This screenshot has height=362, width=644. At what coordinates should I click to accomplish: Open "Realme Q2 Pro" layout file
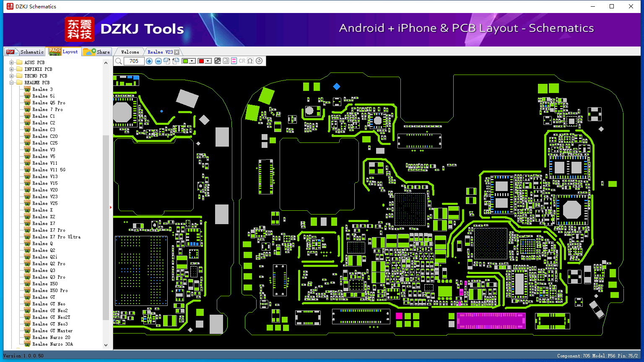pos(49,264)
